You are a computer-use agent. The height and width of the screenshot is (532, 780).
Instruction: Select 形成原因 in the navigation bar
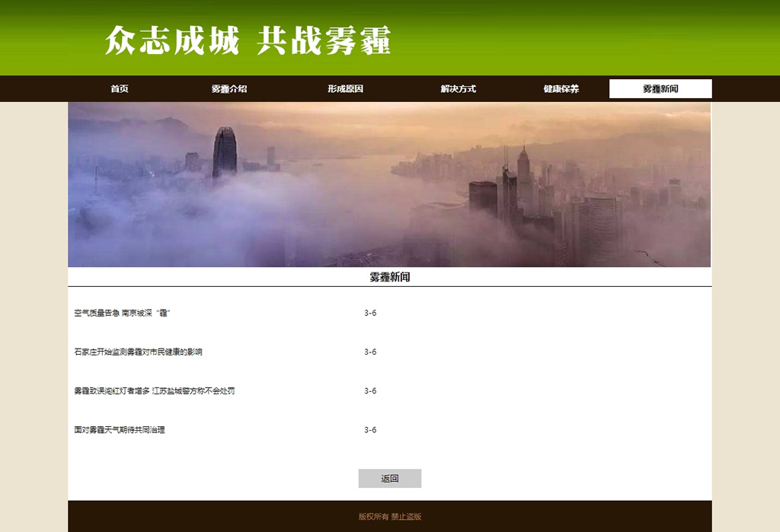pos(345,89)
